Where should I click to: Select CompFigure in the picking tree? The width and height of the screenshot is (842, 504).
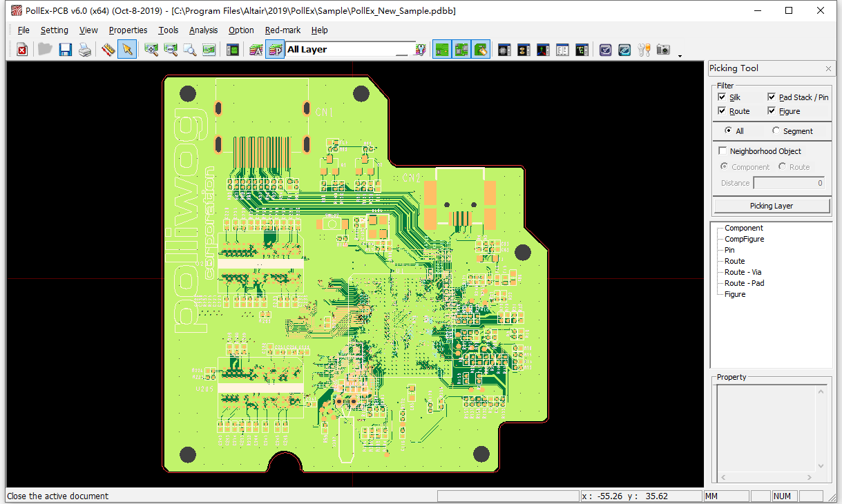(x=745, y=239)
